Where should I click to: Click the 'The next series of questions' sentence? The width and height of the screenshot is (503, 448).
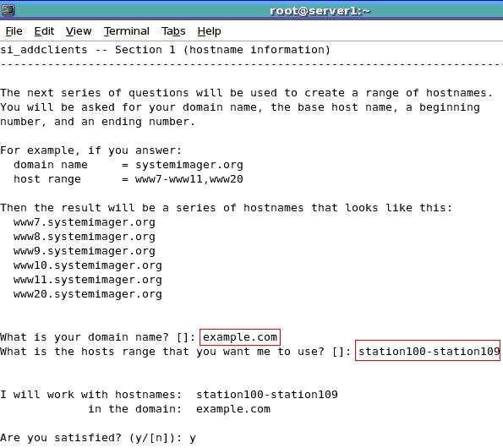tap(246, 93)
